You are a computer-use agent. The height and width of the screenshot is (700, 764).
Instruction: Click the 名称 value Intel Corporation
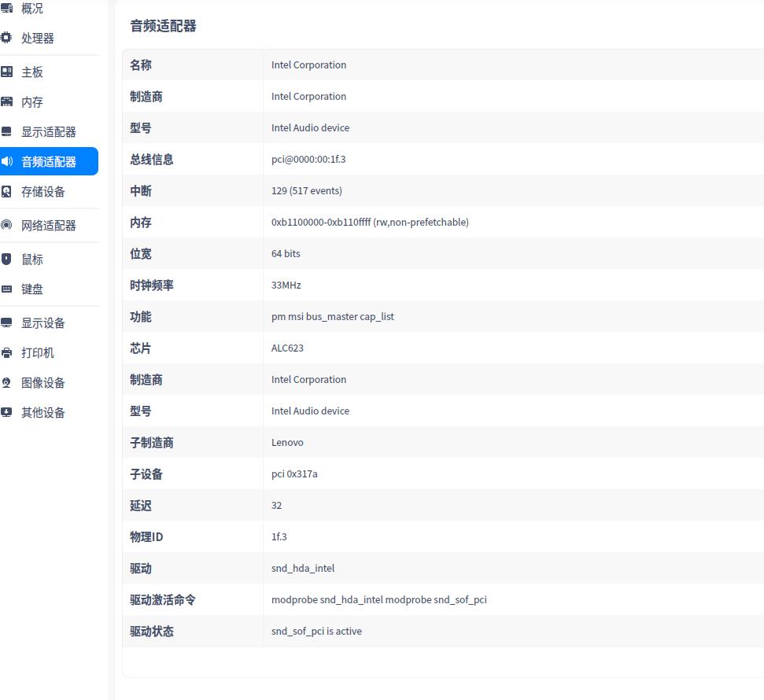tap(309, 64)
